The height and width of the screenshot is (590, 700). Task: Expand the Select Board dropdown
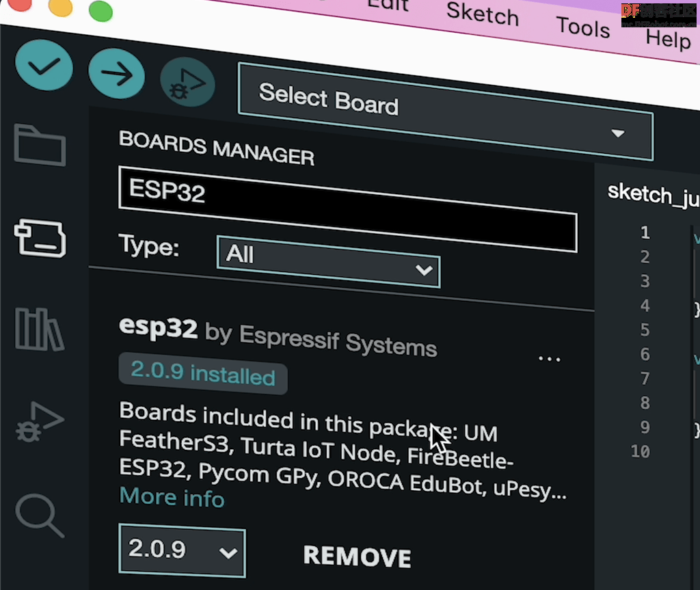[446, 111]
